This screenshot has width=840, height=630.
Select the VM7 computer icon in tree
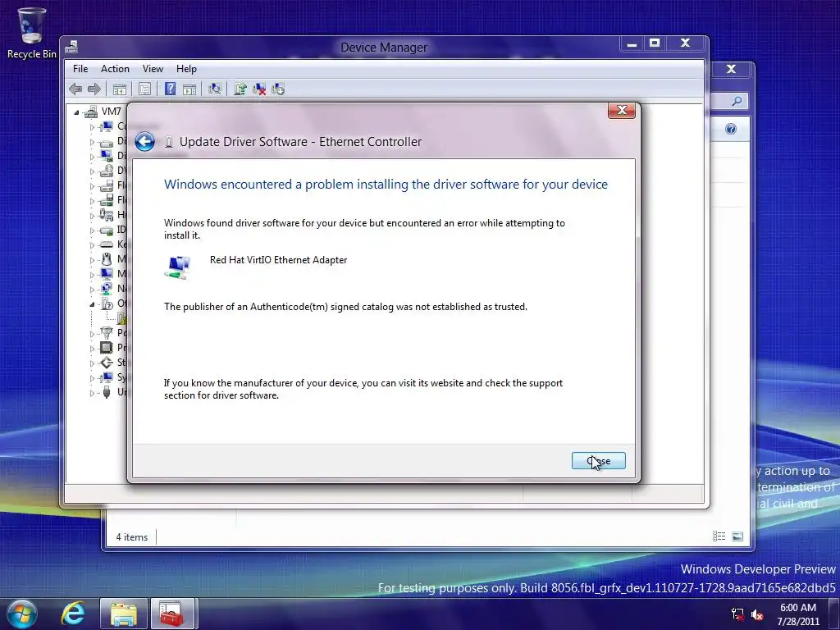coord(91,112)
